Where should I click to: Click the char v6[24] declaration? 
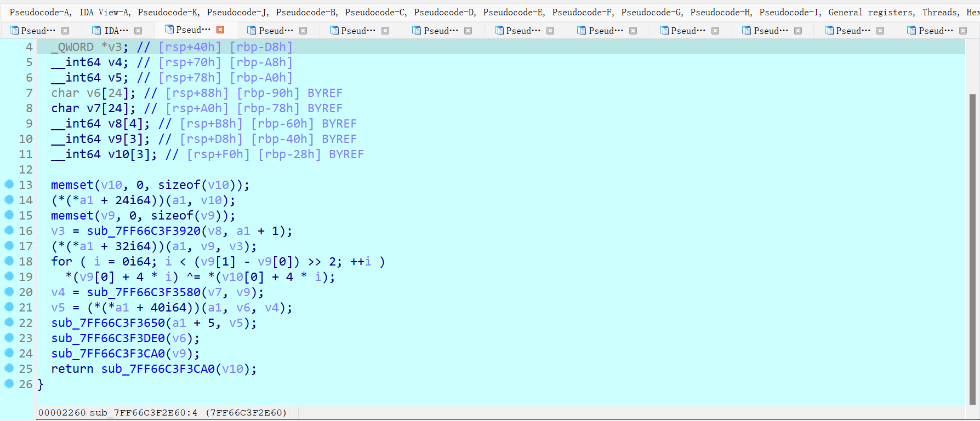[93, 93]
